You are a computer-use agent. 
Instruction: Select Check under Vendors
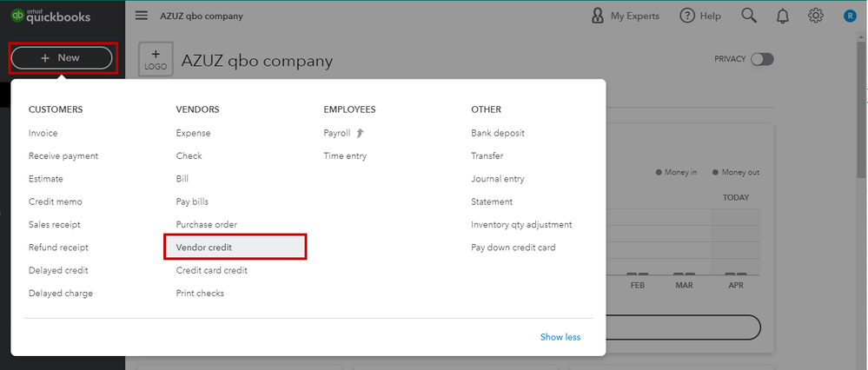189,156
